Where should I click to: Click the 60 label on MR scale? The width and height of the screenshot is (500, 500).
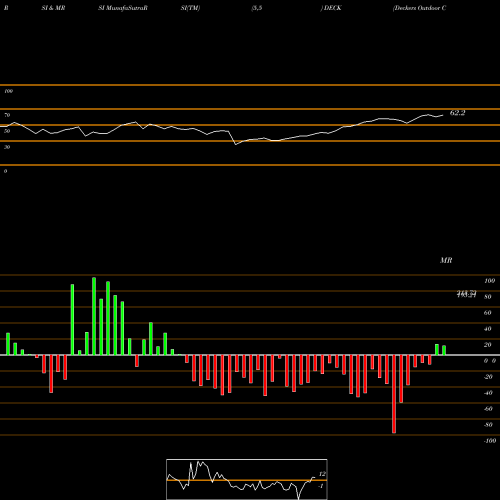click(488, 313)
